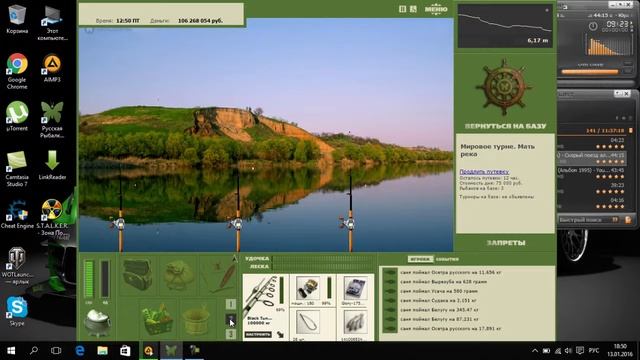Screen dimensions: 640x360
Task: Click the cooking pot icon
Action: tap(97, 323)
